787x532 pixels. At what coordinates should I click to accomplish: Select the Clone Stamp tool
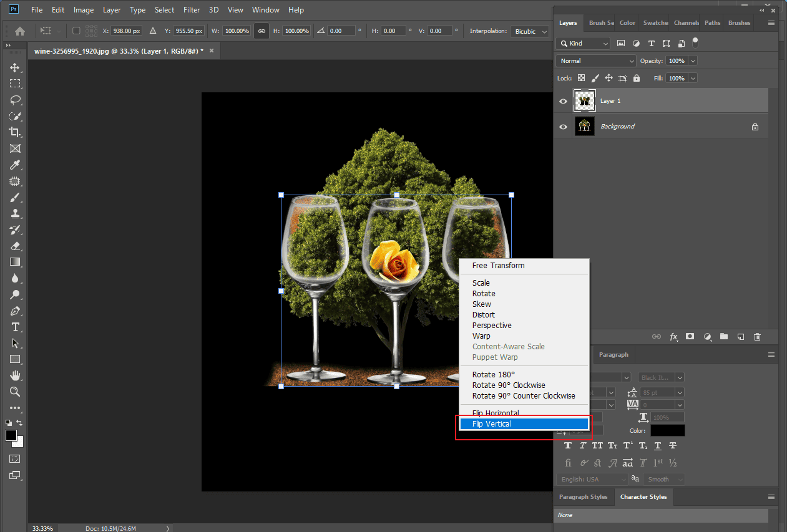(15, 213)
